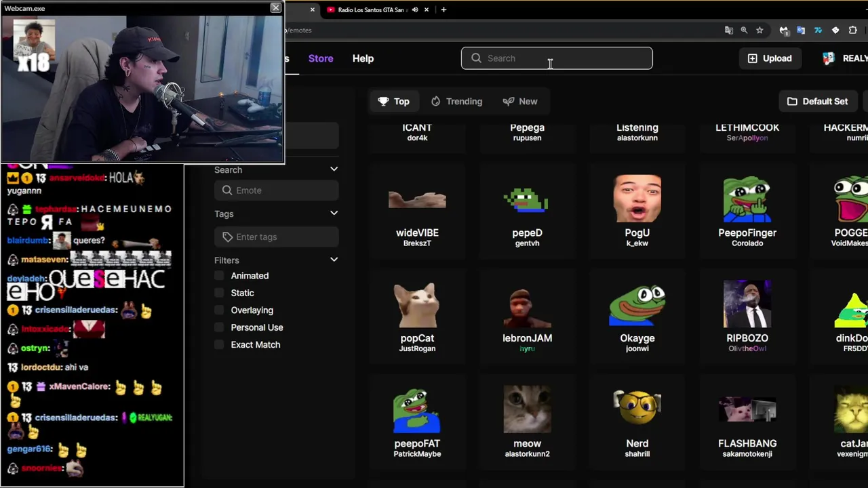Enable the Overlaying filter checkbox
Image resolution: width=868 pixels, height=488 pixels.
coord(219,310)
